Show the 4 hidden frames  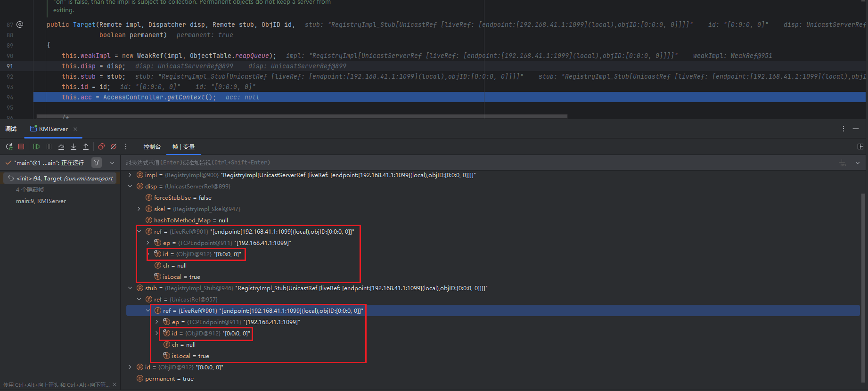tap(30, 189)
